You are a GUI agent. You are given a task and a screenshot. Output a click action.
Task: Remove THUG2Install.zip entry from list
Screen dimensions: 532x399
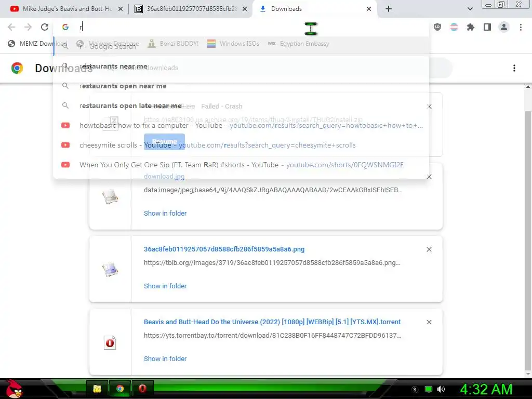(x=429, y=107)
